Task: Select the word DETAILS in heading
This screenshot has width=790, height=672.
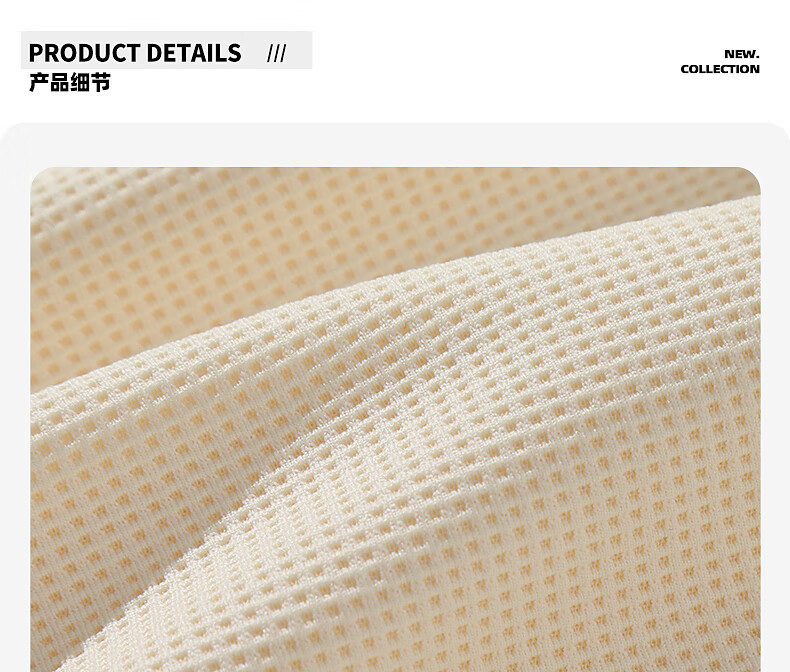Action: pyautogui.click(x=195, y=53)
